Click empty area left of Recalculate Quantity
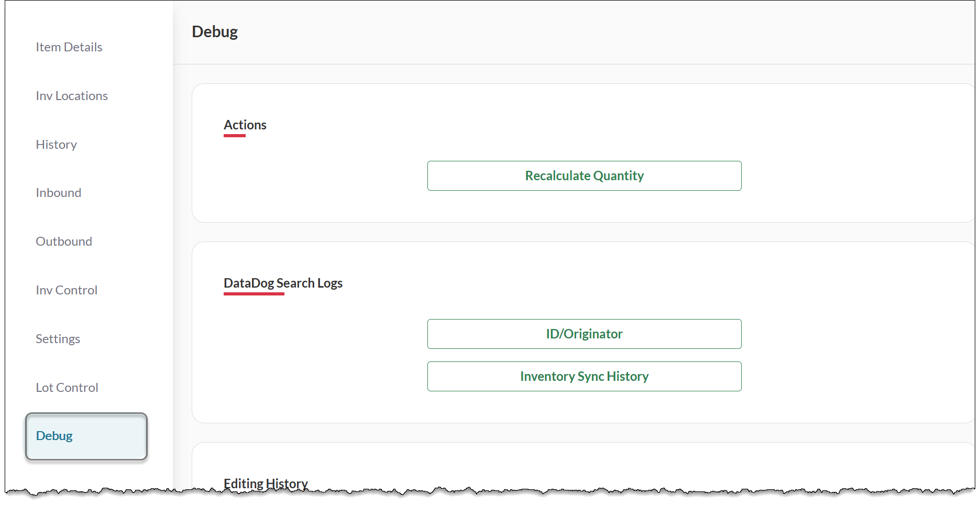Viewport: 980px width, 505px height. [314, 176]
